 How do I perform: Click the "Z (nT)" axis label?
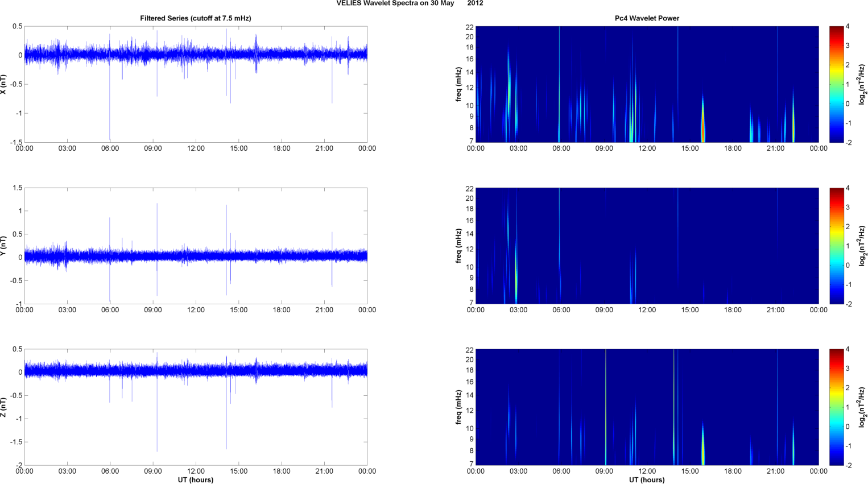4,407
